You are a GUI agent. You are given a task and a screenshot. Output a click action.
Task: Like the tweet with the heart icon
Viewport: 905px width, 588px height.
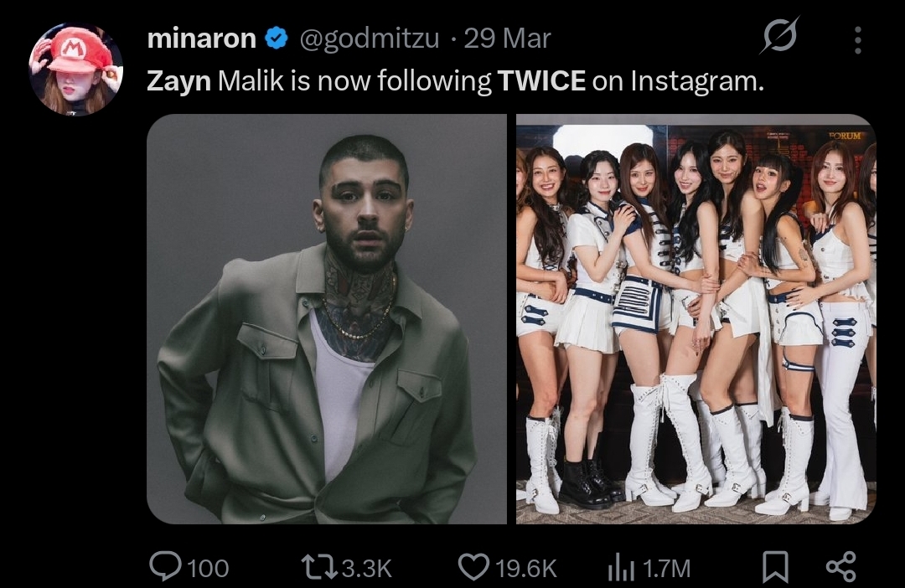[x=473, y=567]
